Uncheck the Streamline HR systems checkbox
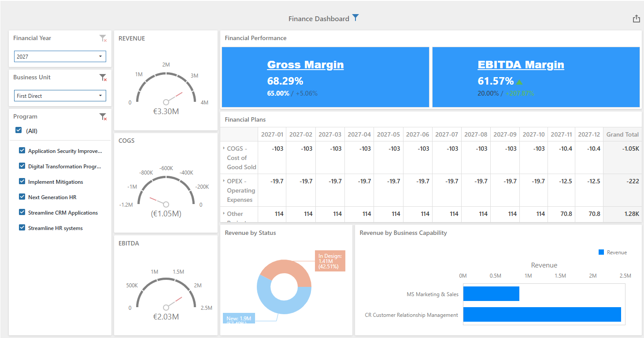This screenshot has height=338, width=644. coord(22,227)
